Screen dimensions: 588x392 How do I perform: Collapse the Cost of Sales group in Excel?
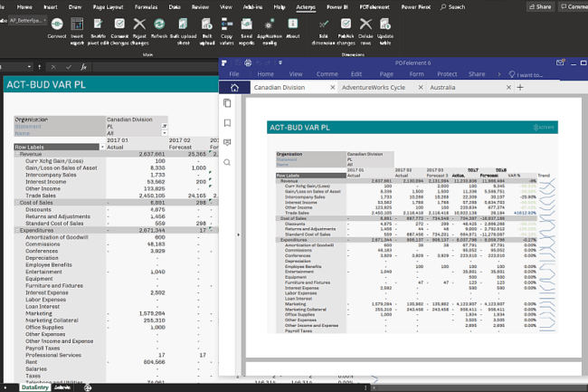(17, 203)
